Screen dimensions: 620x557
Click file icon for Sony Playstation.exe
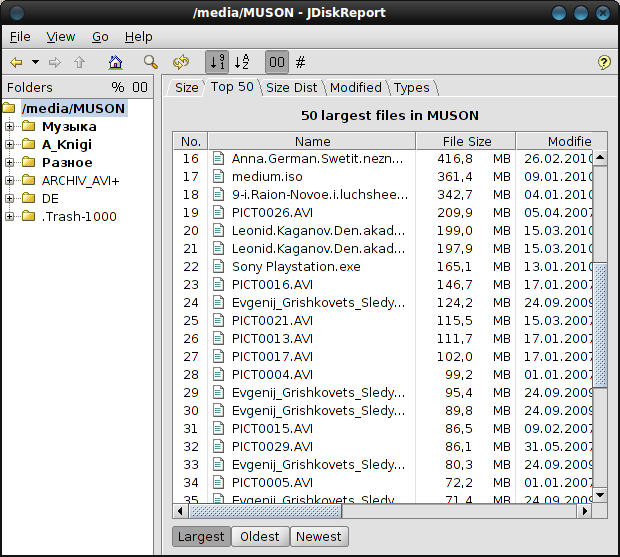click(218, 266)
